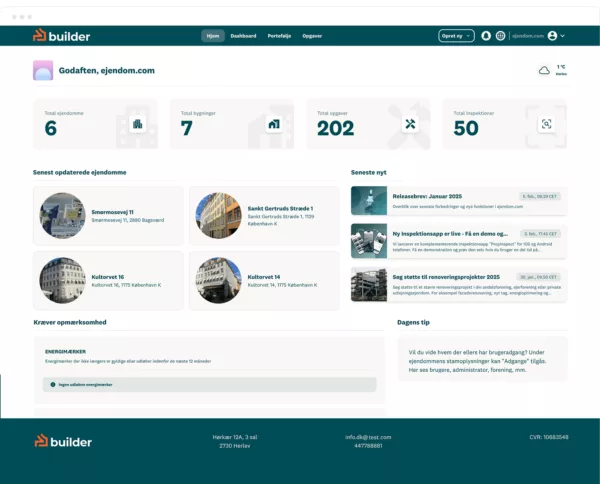Open the Portefølje tab
Image resolution: width=600 pixels, height=484 pixels.
279,36
